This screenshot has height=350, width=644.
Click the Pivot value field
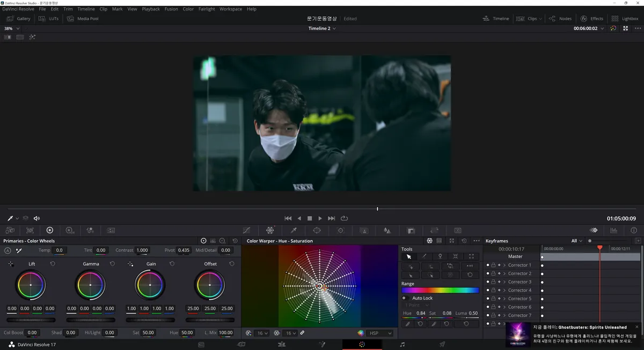[184, 250]
